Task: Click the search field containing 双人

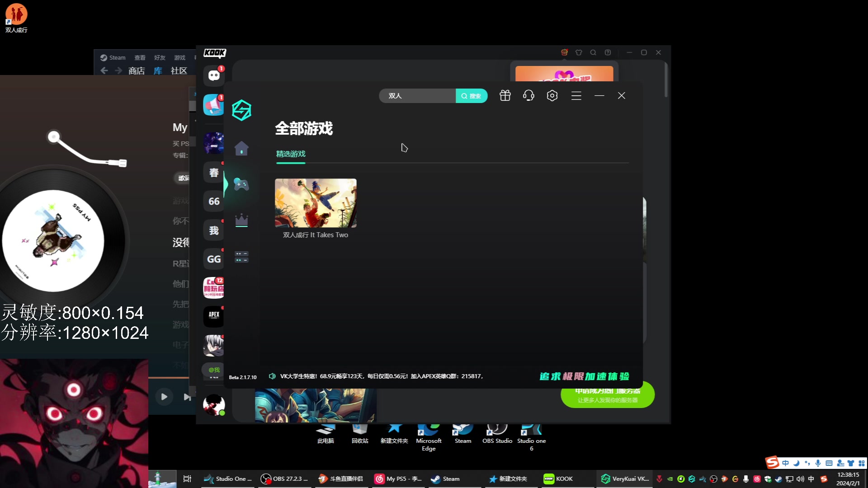Action: [x=417, y=96]
